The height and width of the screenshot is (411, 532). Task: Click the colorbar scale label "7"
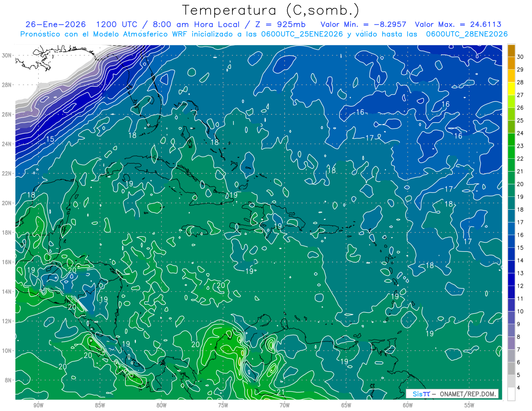(519, 349)
